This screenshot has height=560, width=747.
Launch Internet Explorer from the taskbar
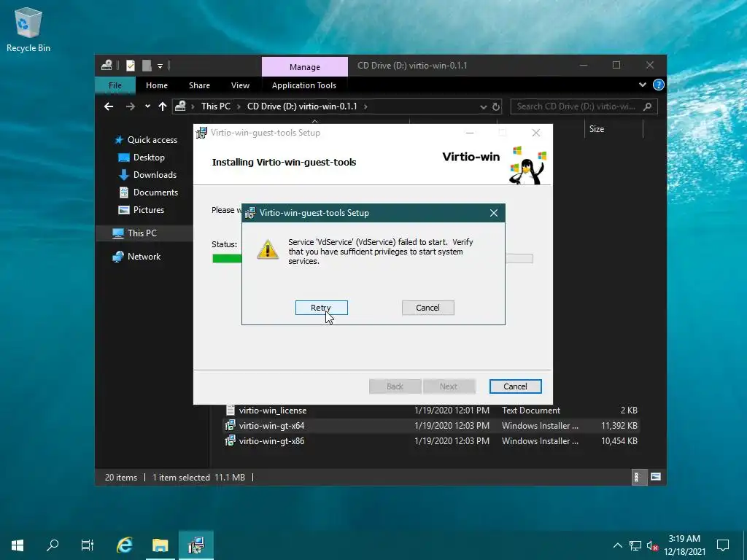tap(124, 545)
